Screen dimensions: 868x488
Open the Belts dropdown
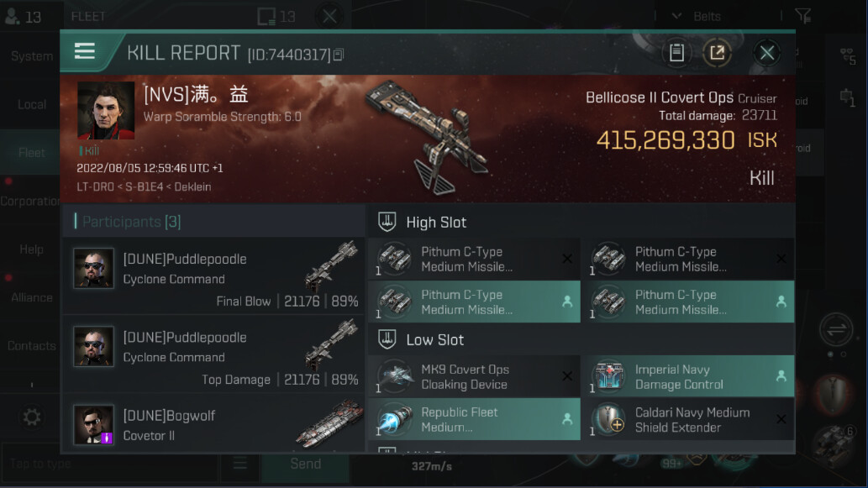[699, 16]
